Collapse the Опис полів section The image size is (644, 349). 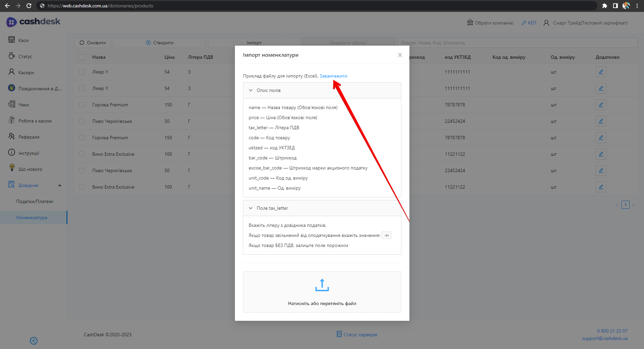(x=251, y=90)
